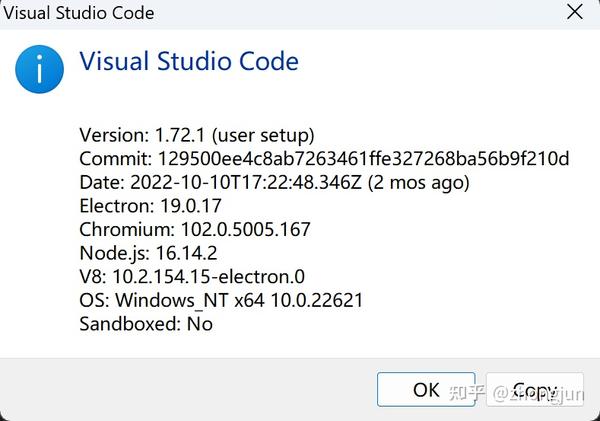Click the 'Commit:' label
Viewport: 600px width, 421px height.
coord(115,158)
